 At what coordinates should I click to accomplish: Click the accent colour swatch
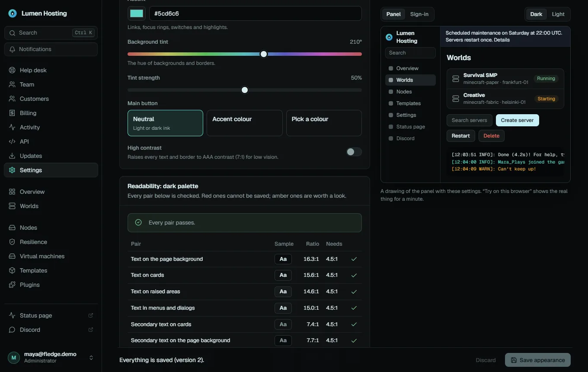[137, 13]
